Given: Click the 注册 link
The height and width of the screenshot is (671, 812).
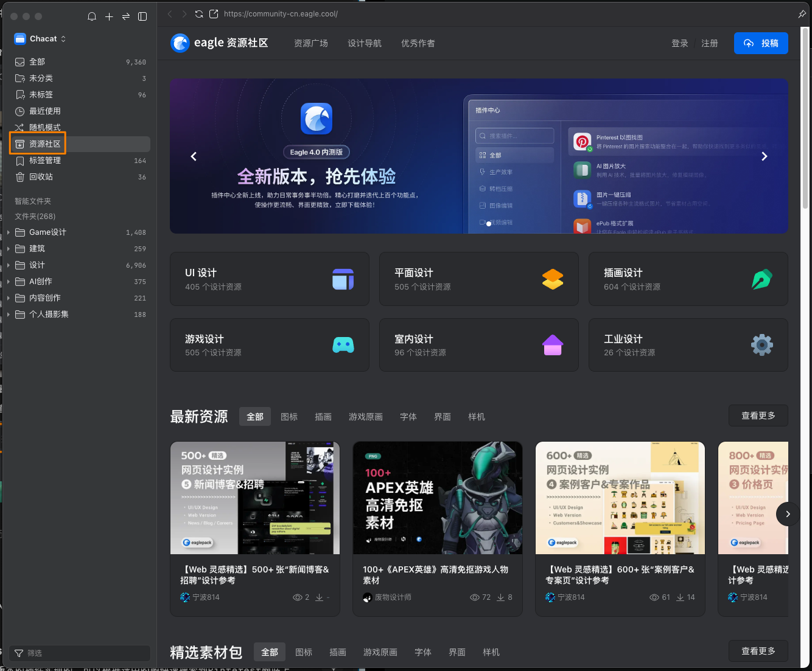Looking at the screenshot, I should pyautogui.click(x=710, y=43).
